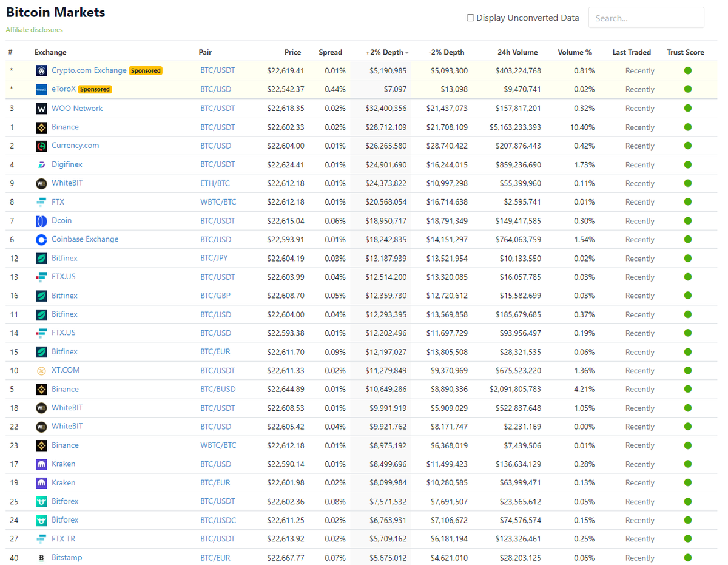
Task: Click Bitforex logo in BTC/USDT row
Action: click(41, 502)
